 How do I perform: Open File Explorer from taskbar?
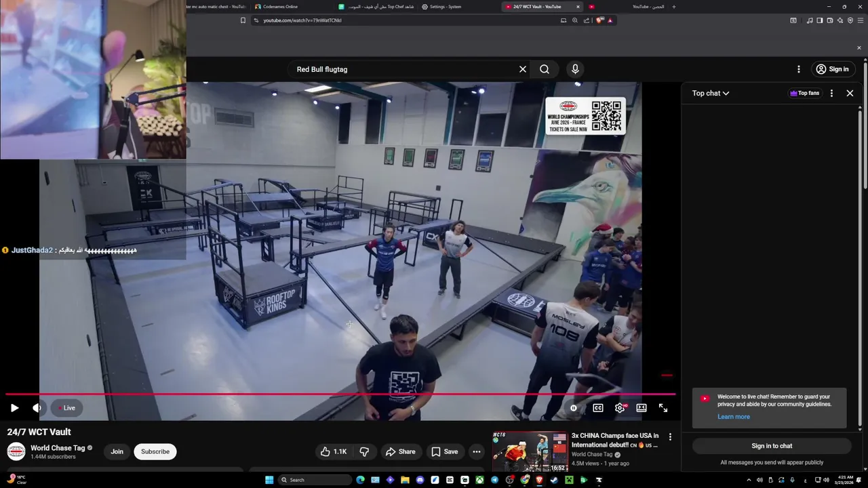405,480
